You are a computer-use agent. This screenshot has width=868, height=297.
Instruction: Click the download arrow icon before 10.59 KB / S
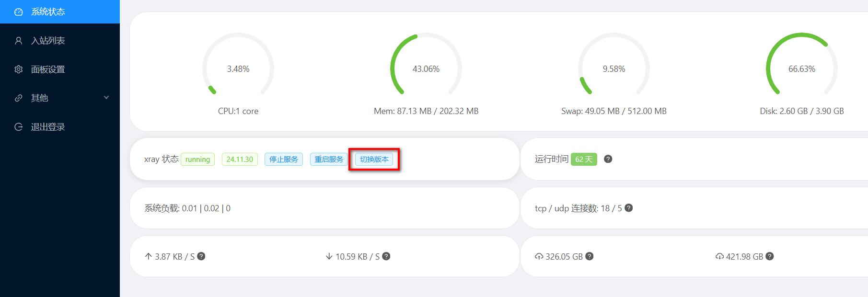(329, 256)
